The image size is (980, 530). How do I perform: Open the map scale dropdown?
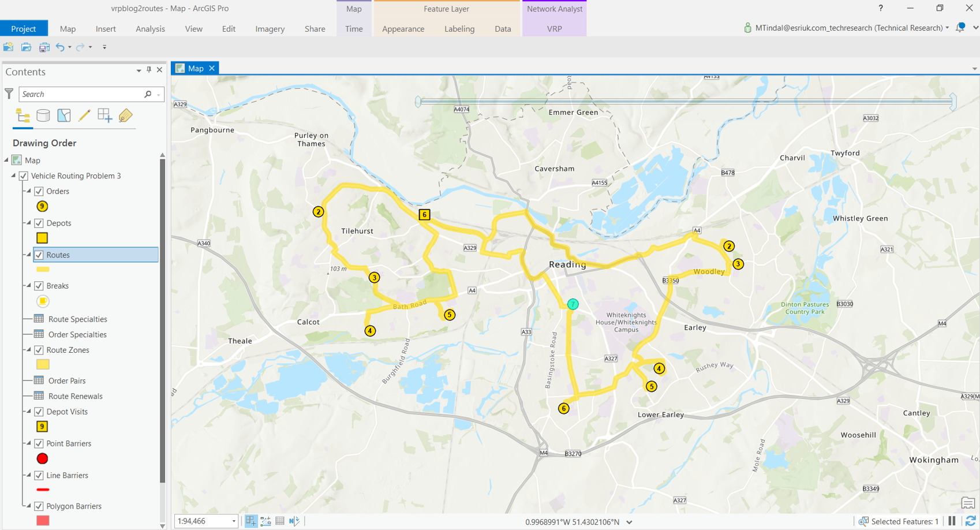[234, 521]
